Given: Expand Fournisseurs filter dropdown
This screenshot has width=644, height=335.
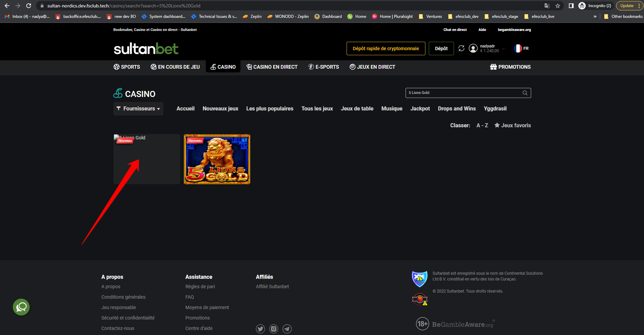Looking at the screenshot, I should coord(138,109).
